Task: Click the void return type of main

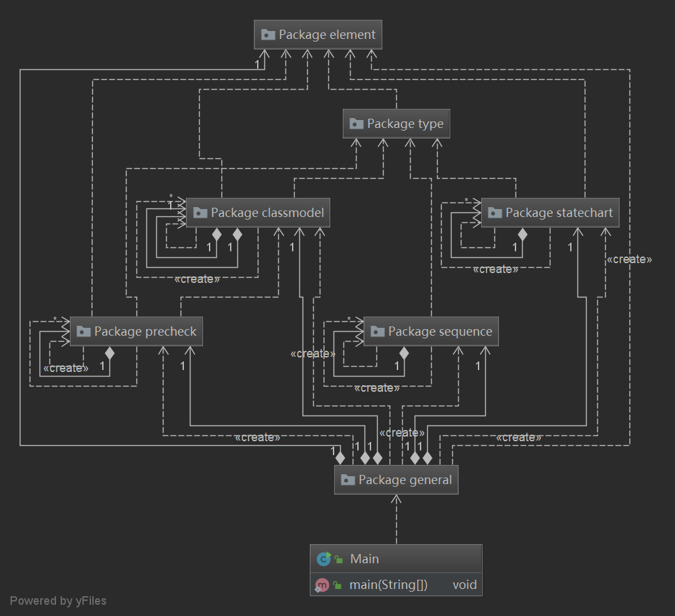Action: pos(465,585)
